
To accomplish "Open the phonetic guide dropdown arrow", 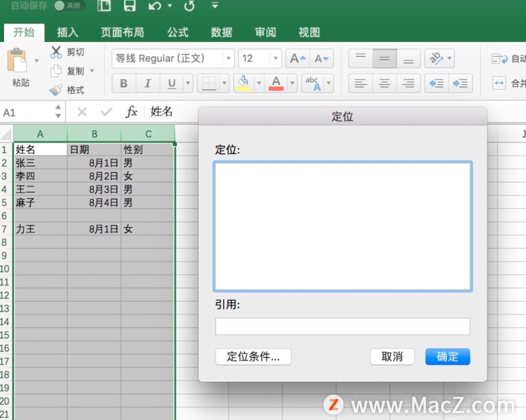I will [329, 83].
